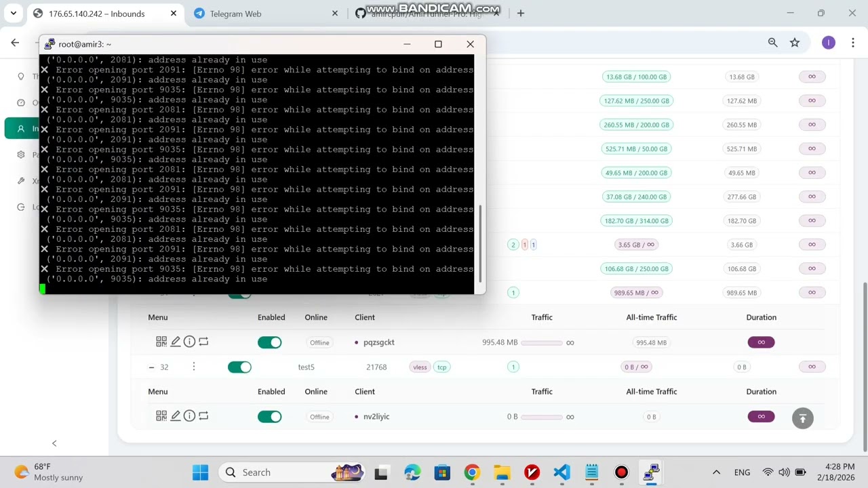Close the Telegram Web tab
Viewport: 868px width, 488px height.
[334, 14]
